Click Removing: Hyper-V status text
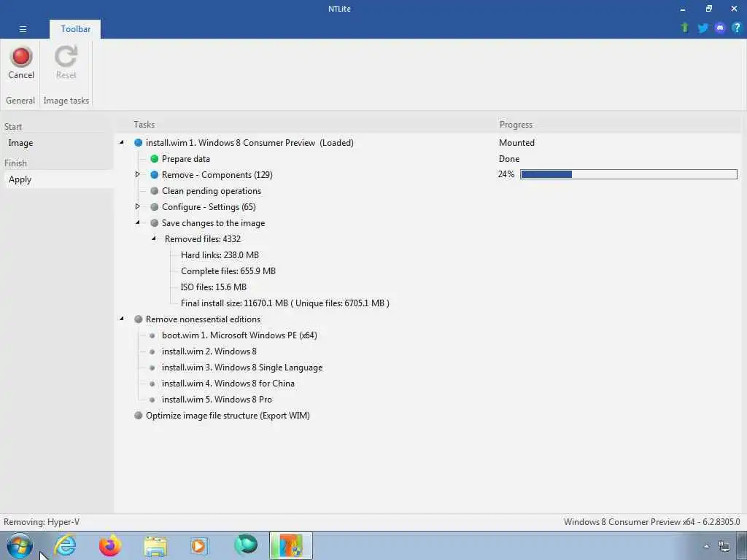747x560 pixels. pos(42,522)
